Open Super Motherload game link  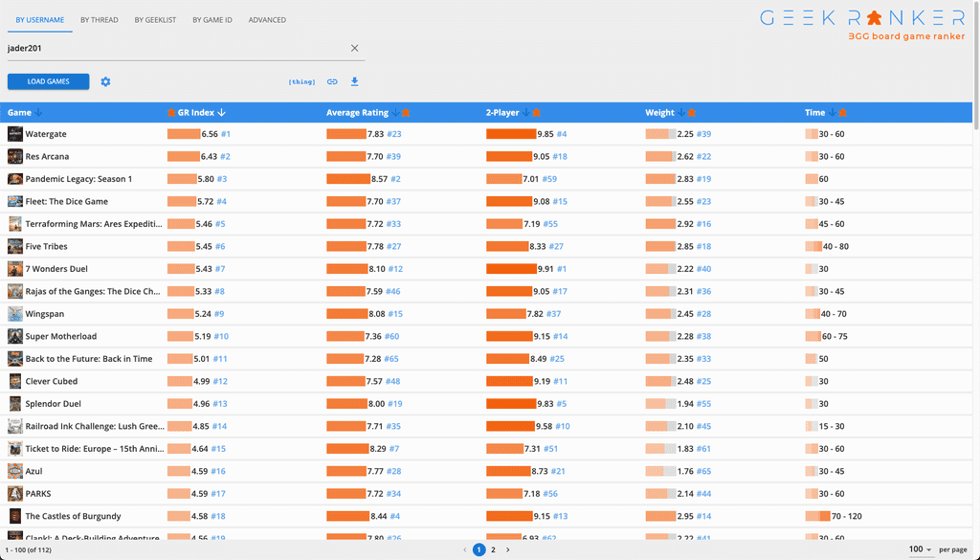click(61, 336)
